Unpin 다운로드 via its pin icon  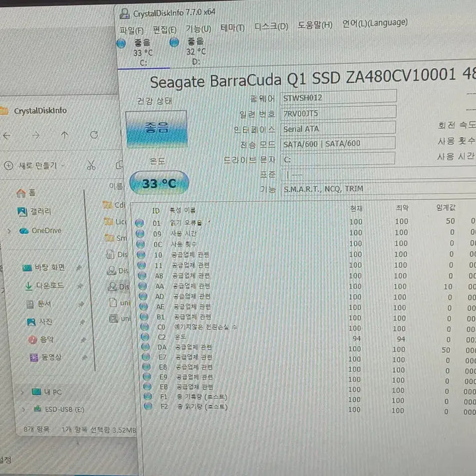click(80, 286)
